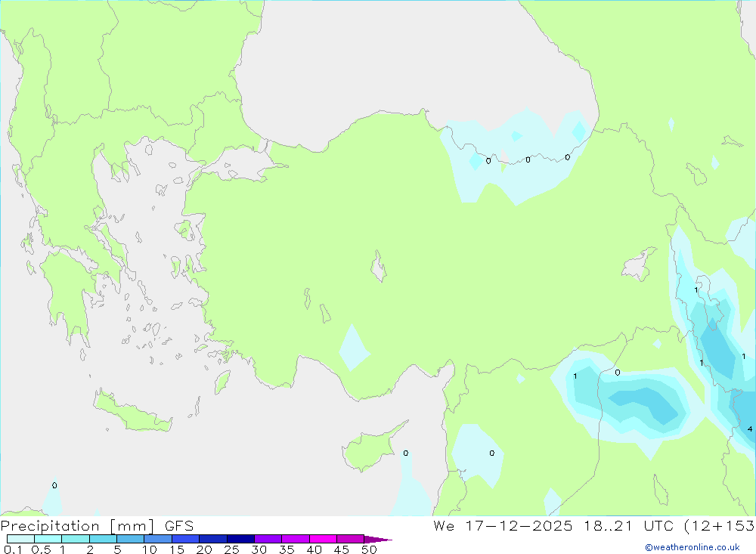Click the '(12+153' forecast offset text
The width and height of the screenshot is (756, 554).
click(720, 525)
